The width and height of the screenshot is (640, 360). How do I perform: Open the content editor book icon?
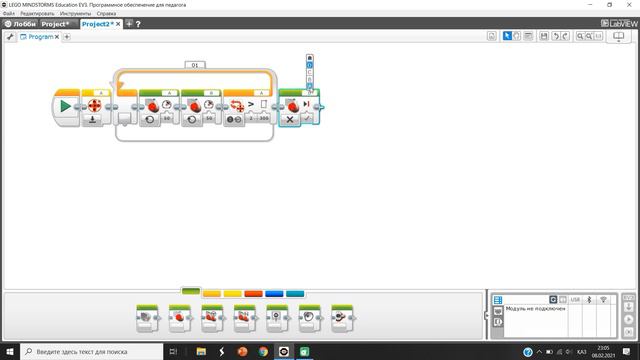(x=619, y=36)
